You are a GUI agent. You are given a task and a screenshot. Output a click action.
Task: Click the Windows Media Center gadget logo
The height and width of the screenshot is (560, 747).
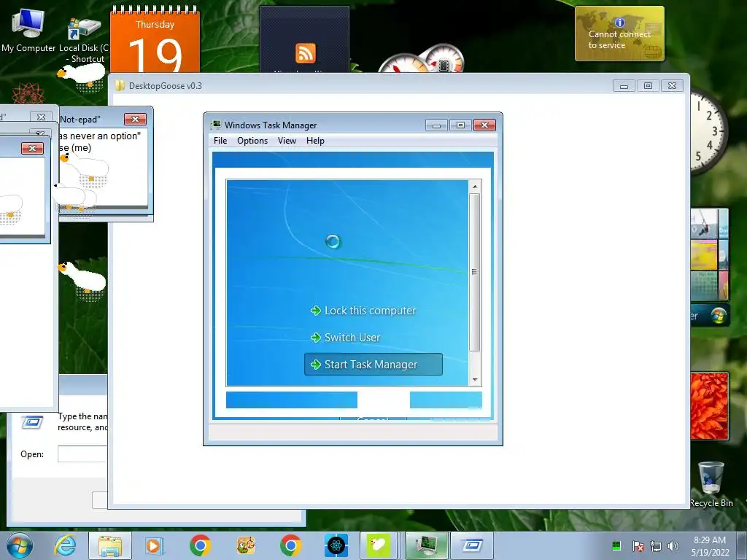pos(719,316)
